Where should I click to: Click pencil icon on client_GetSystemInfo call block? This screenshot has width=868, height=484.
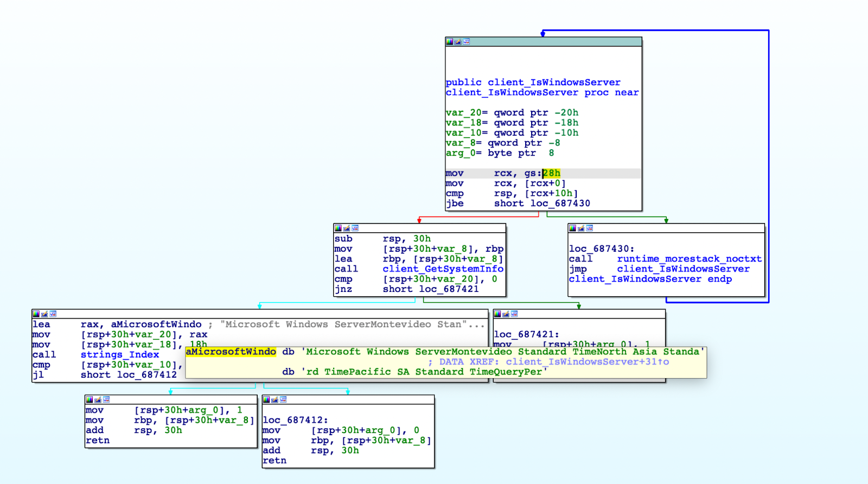(x=347, y=228)
